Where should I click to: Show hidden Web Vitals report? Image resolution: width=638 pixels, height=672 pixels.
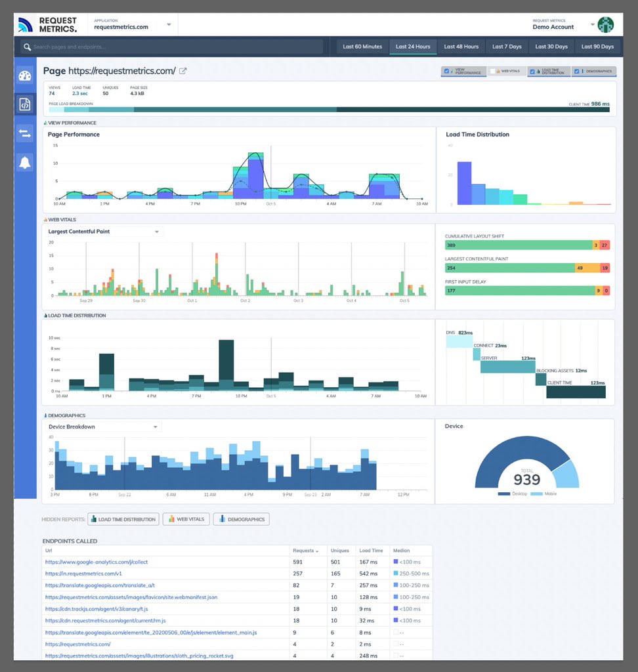click(x=186, y=520)
